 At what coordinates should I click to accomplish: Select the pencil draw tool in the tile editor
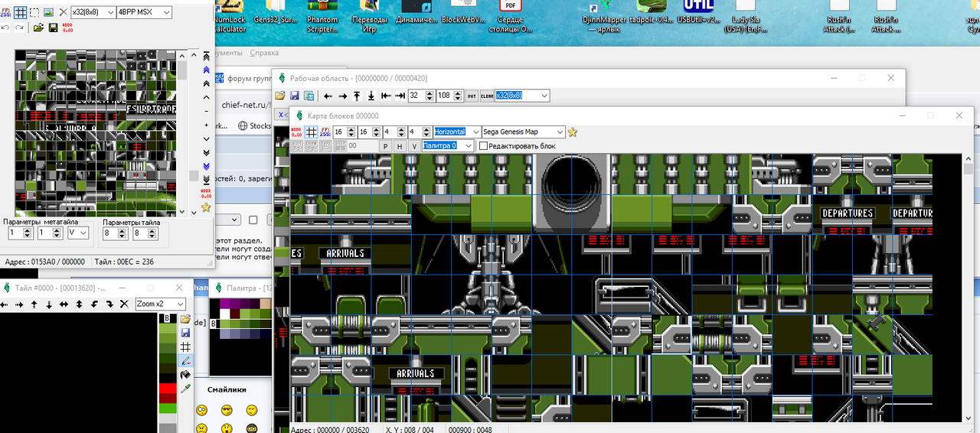185,360
